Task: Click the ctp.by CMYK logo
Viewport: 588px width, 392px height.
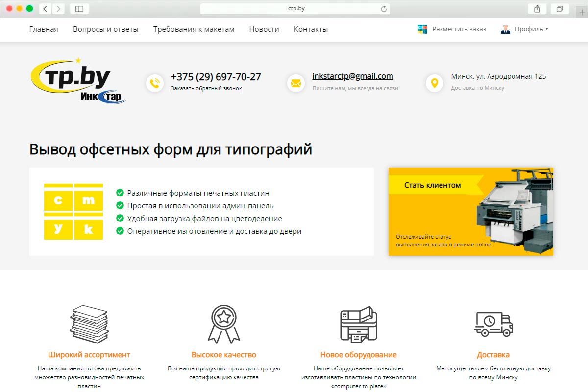Action: (78, 81)
